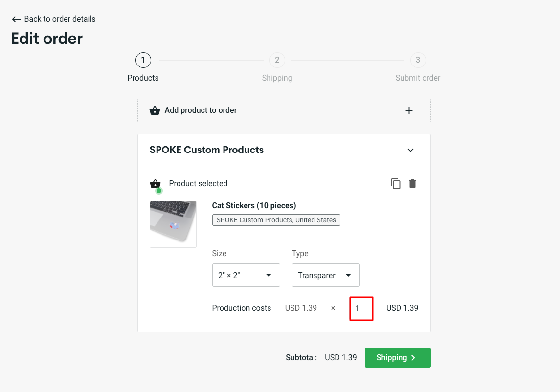The image size is (560, 392).
Task: Click step circle 3 labeled Submit order
Action: point(418,60)
